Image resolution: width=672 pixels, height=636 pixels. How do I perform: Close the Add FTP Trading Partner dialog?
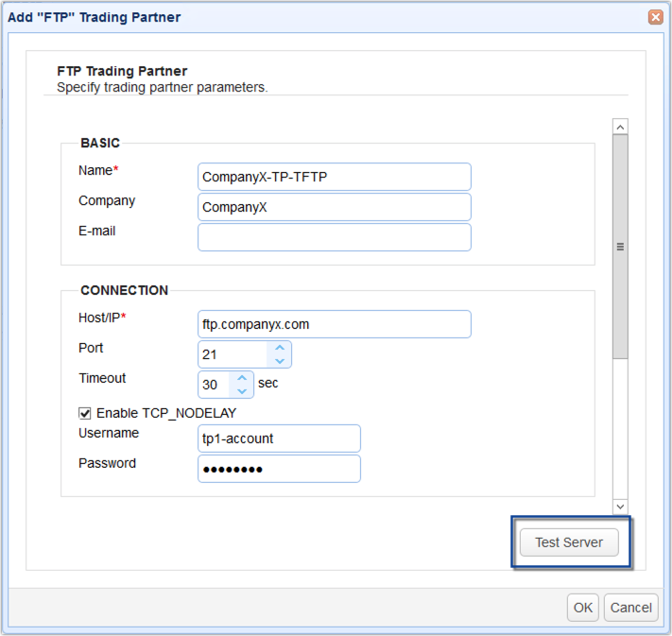pos(654,17)
